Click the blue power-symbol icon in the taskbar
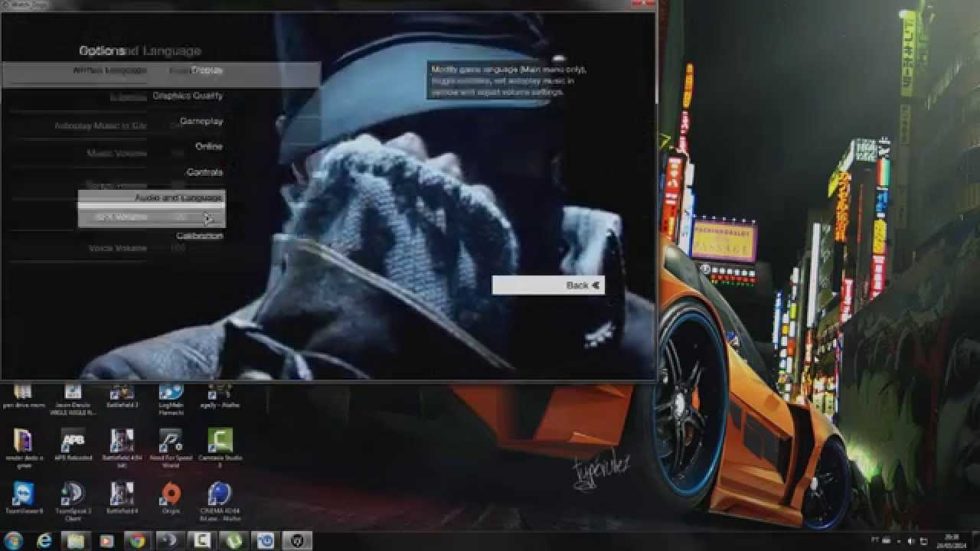Image resolution: width=980 pixels, height=551 pixels. coord(266,541)
